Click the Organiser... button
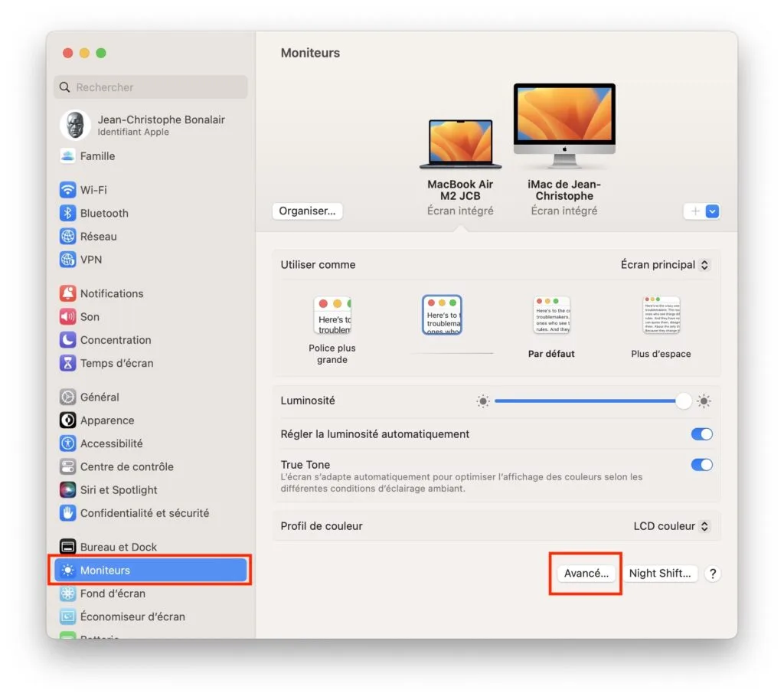 (x=307, y=211)
